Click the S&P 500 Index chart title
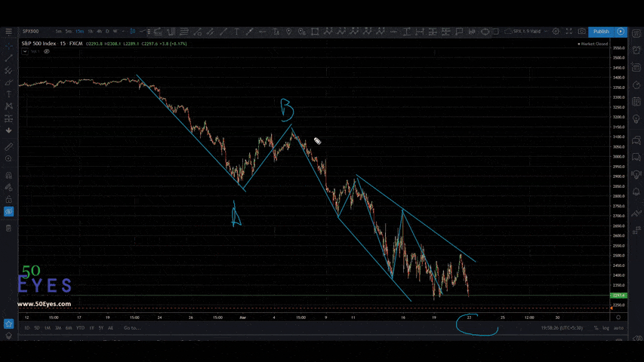 [39, 44]
